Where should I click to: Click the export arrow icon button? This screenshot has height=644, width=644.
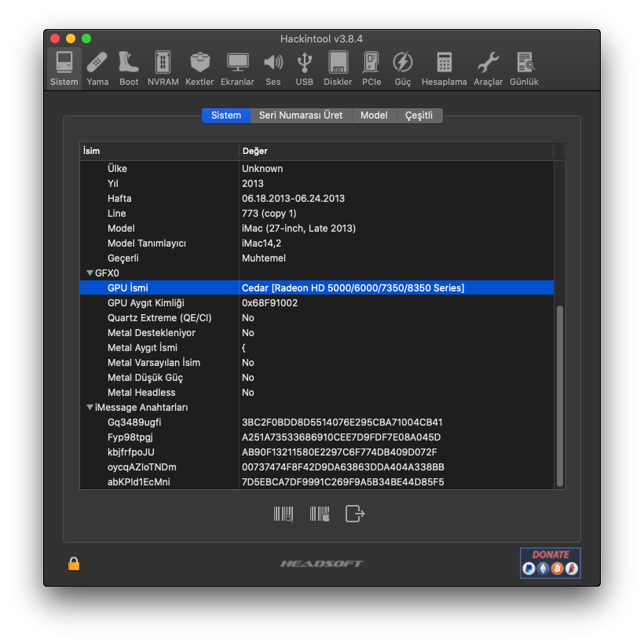coord(355,514)
